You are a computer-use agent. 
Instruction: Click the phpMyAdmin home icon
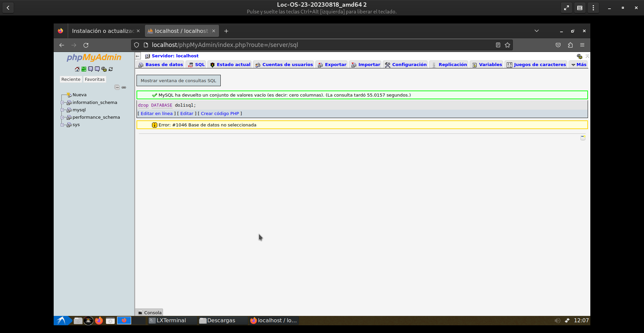coord(77,69)
